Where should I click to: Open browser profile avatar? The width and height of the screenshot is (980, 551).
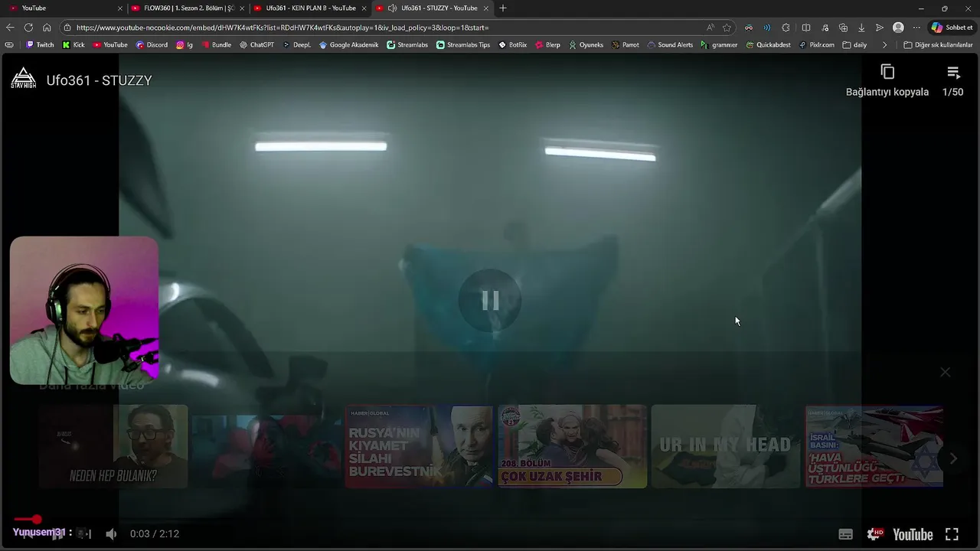click(898, 28)
